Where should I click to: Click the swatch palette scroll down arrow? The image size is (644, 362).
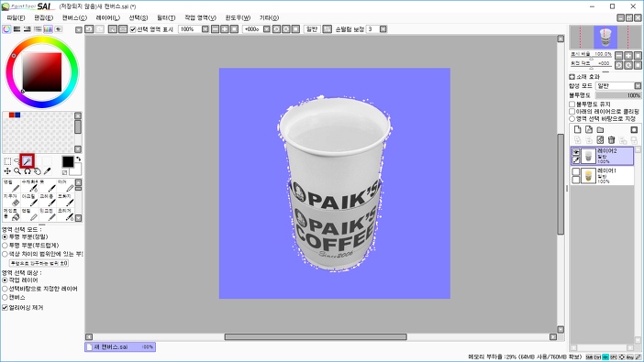78,149
